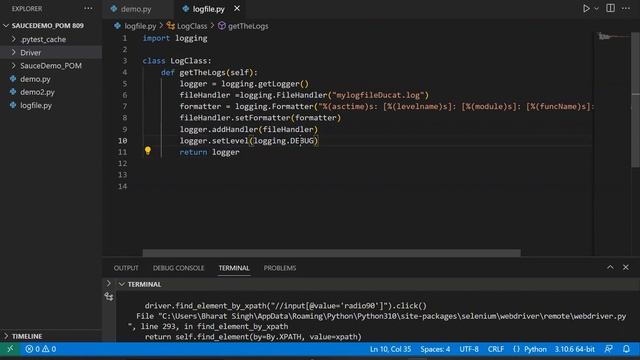Select the logfile.py editor tab
The height and width of the screenshot is (360, 640).
tap(208, 9)
